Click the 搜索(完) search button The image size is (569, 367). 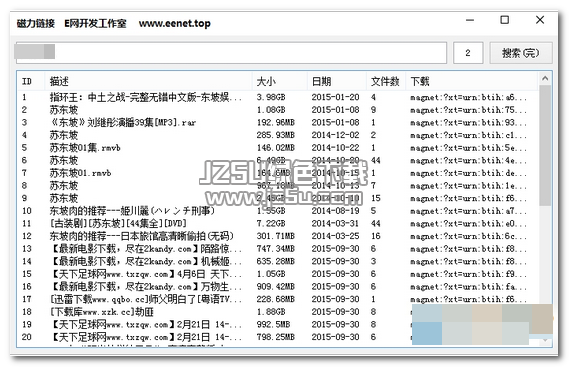click(521, 53)
